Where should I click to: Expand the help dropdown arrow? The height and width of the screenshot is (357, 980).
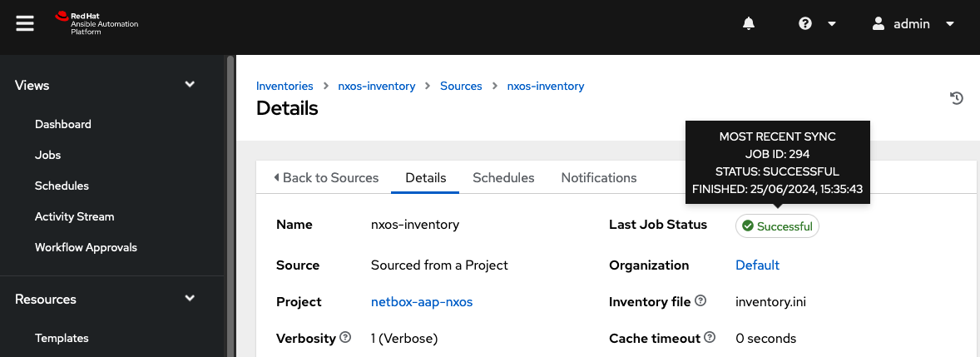[x=832, y=24]
